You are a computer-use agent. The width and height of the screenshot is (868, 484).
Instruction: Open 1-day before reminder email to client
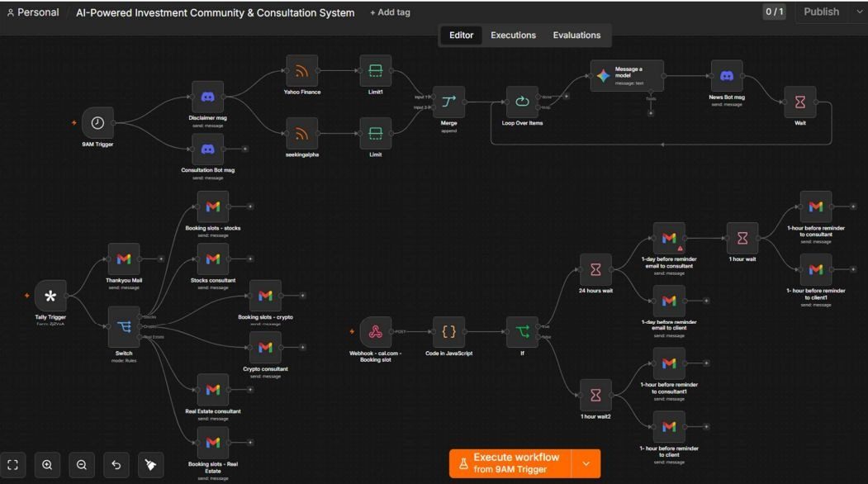pos(669,301)
